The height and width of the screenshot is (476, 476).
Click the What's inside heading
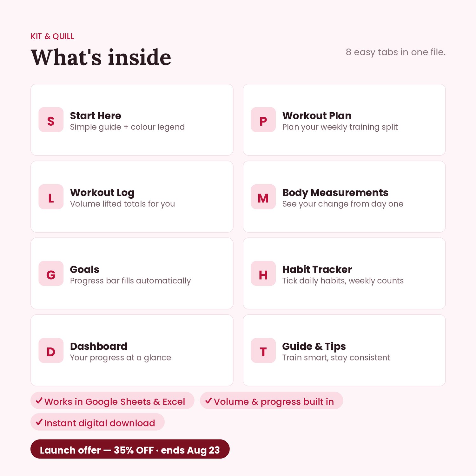pyautogui.click(x=101, y=57)
